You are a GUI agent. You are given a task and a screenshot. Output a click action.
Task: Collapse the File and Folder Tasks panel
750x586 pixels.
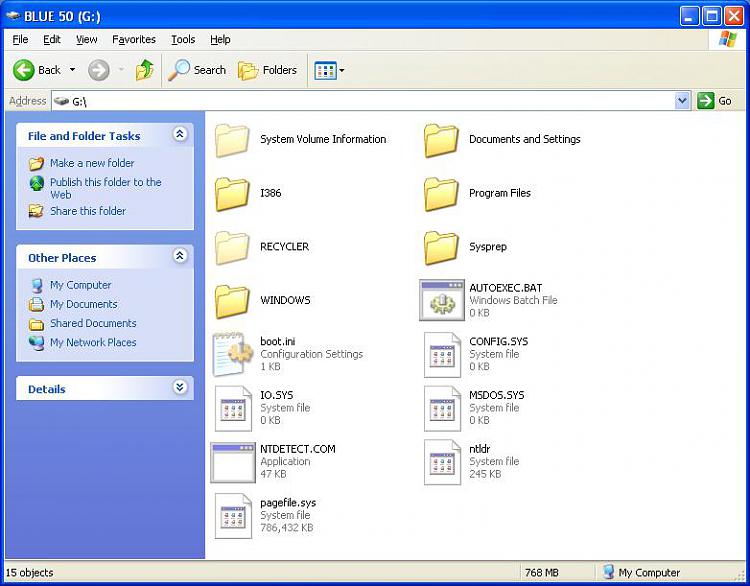tap(180, 134)
